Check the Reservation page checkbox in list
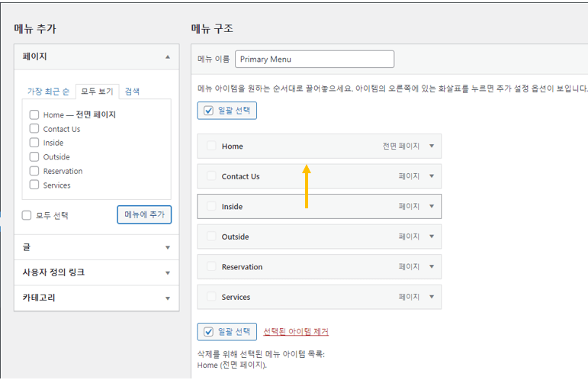The width and height of the screenshot is (588, 380). [x=34, y=171]
